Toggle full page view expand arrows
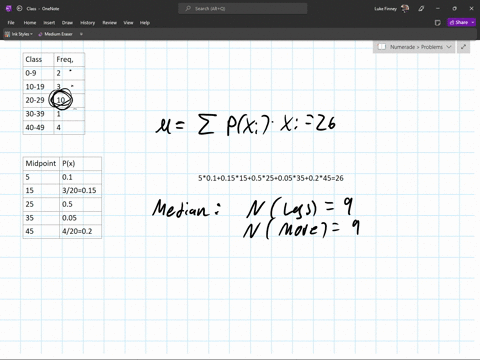The image size is (480, 360). point(463,47)
